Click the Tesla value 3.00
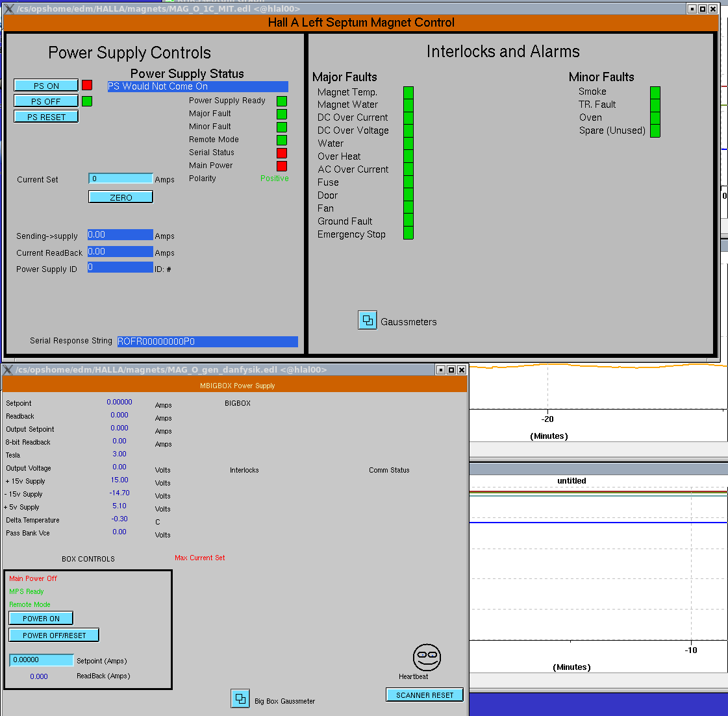Image resolution: width=728 pixels, height=716 pixels. coord(119,454)
